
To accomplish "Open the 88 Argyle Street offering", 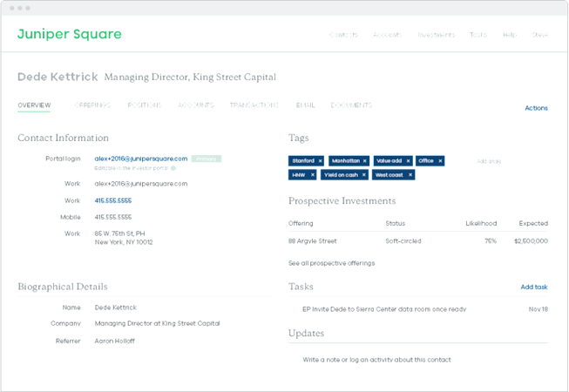I will pyautogui.click(x=313, y=241).
